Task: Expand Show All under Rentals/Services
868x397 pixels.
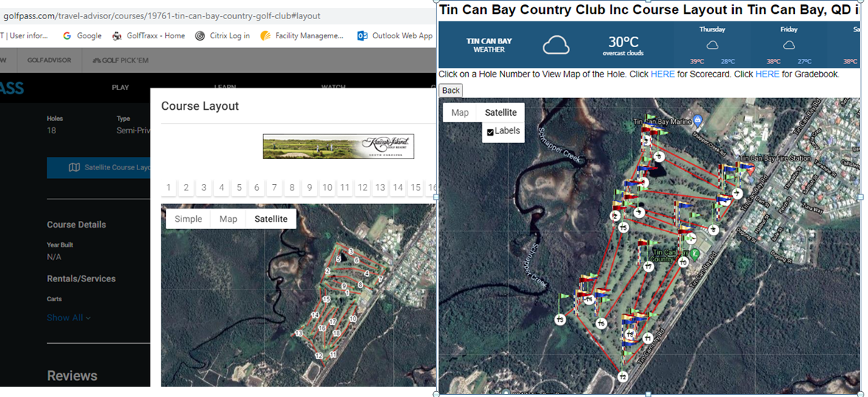Action: pyautogui.click(x=69, y=317)
